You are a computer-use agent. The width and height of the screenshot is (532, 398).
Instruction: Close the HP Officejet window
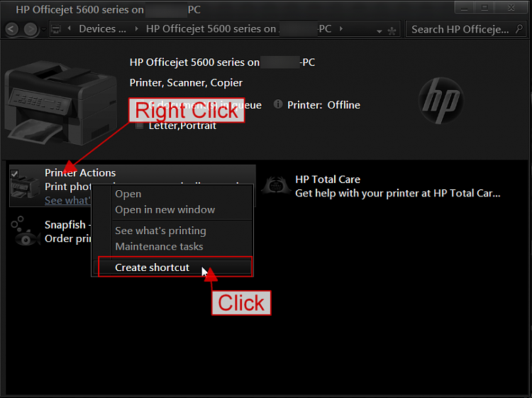pyautogui.click(x=511, y=8)
